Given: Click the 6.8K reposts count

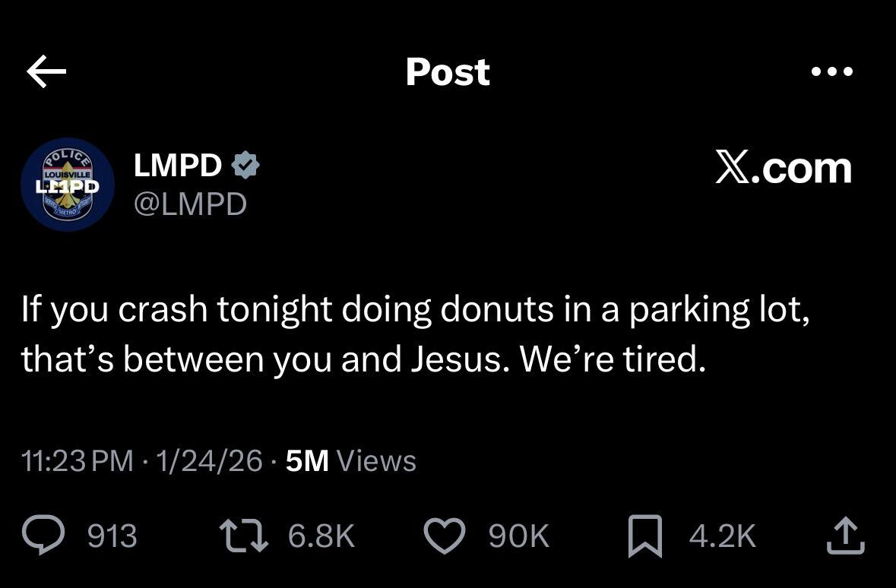Looking at the screenshot, I should coord(321,536).
